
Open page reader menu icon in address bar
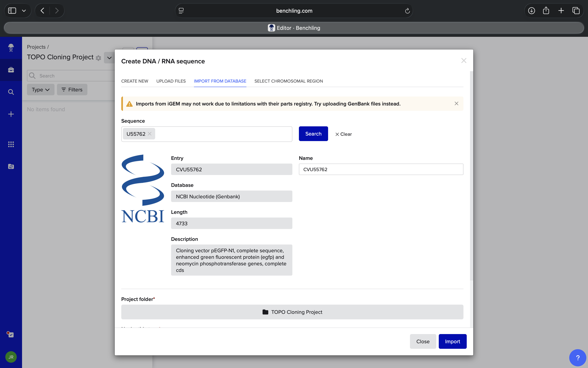click(x=181, y=11)
